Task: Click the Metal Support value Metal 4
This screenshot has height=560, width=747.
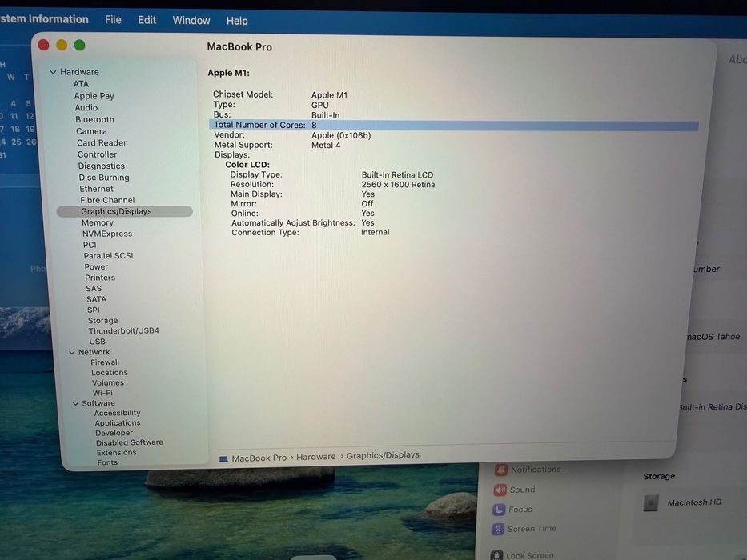Action: click(x=326, y=146)
